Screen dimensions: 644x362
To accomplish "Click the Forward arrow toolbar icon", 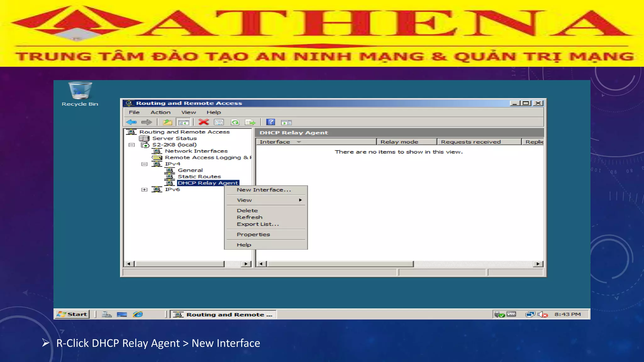I will [147, 122].
